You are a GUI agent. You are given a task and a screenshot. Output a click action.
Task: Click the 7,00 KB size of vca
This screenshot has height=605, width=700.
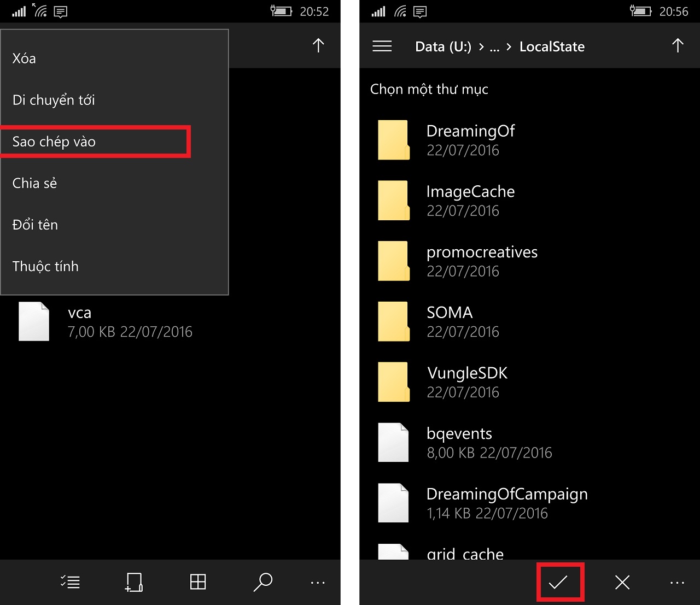tap(91, 332)
